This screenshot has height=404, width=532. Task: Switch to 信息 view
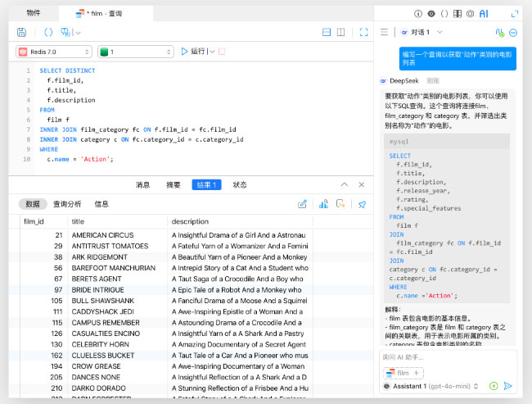101,204
